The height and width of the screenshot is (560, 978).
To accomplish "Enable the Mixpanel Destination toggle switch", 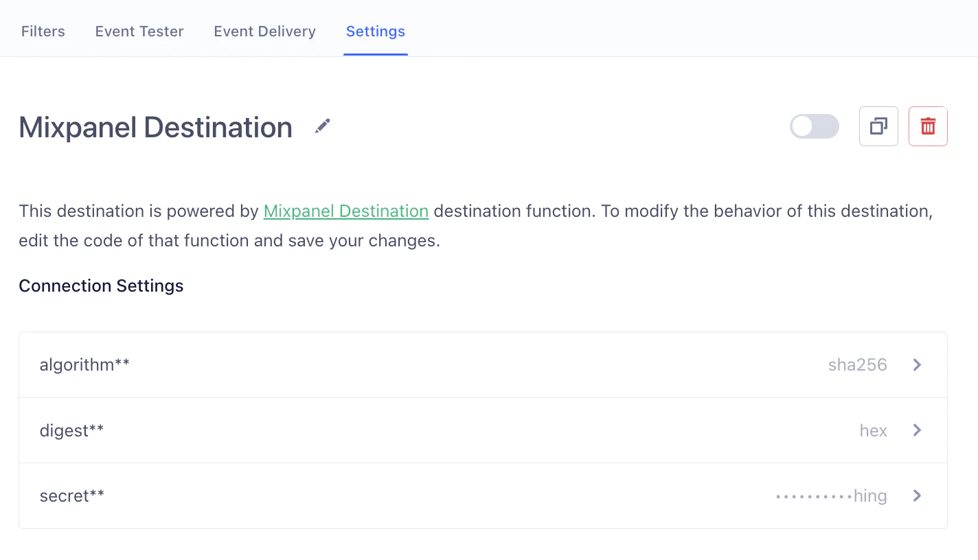I will tap(814, 126).
